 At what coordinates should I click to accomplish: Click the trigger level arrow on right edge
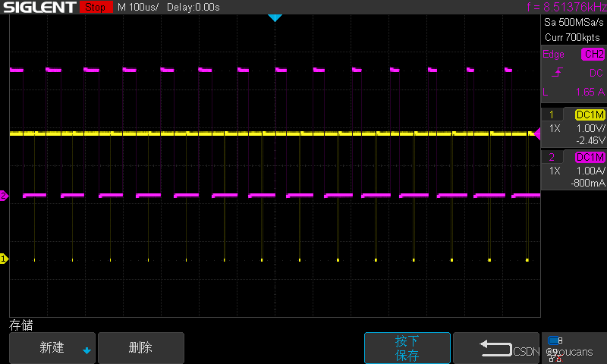coord(537,133)
